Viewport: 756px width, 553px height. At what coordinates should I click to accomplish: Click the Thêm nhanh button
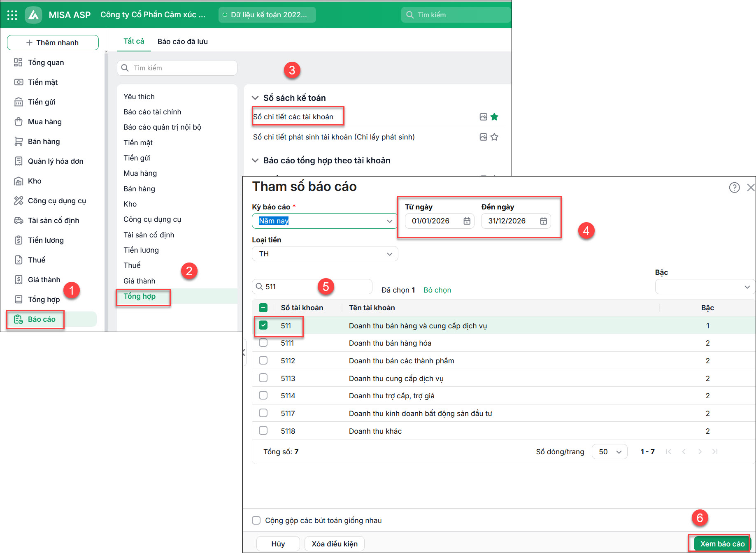tap(53, 43)
